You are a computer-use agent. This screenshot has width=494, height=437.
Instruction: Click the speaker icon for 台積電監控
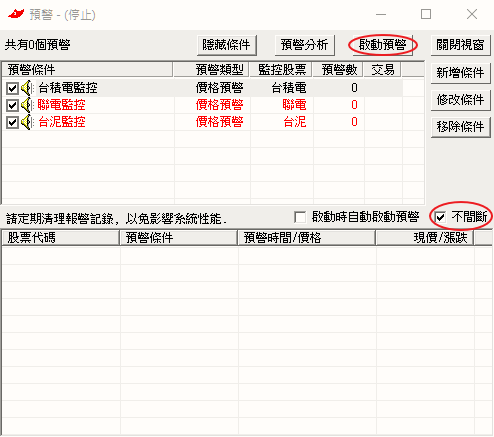(x=27, y=88)
